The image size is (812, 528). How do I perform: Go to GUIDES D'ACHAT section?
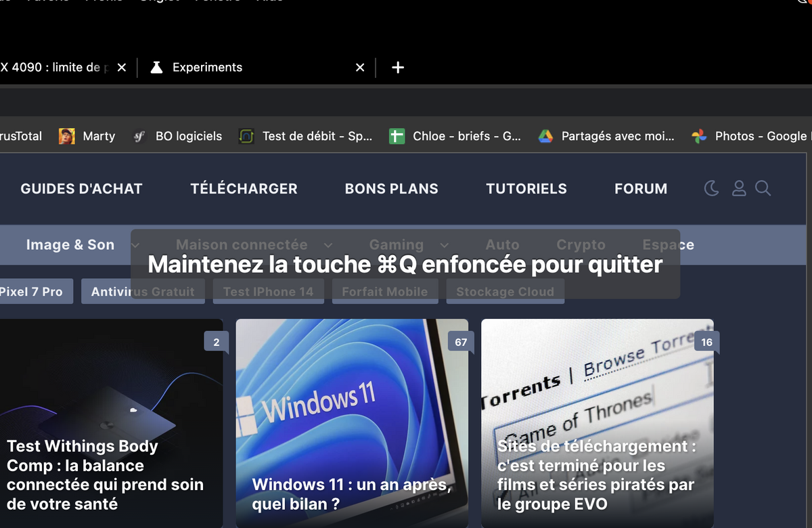pyautogui.click(x=81, y=189)
